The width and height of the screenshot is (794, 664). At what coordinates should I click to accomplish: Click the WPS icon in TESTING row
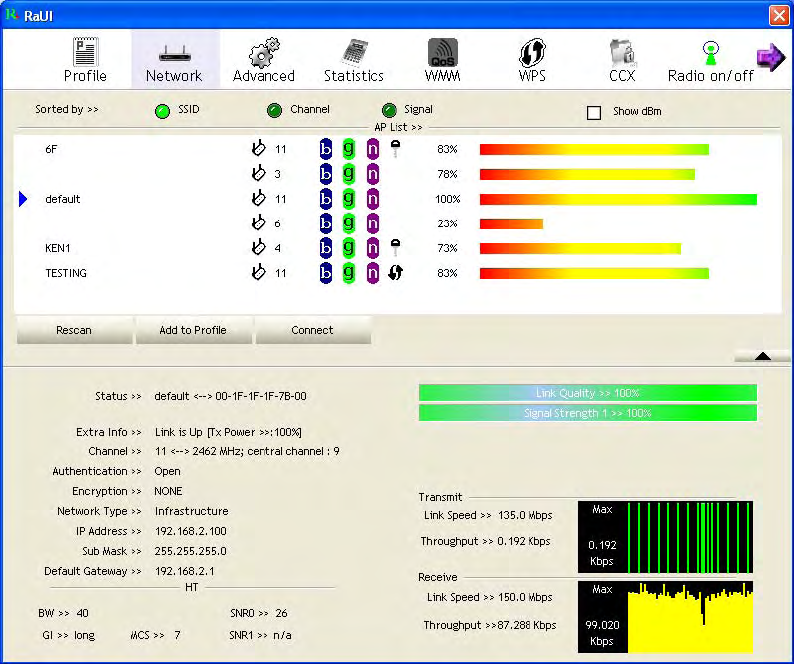(396, 273)
